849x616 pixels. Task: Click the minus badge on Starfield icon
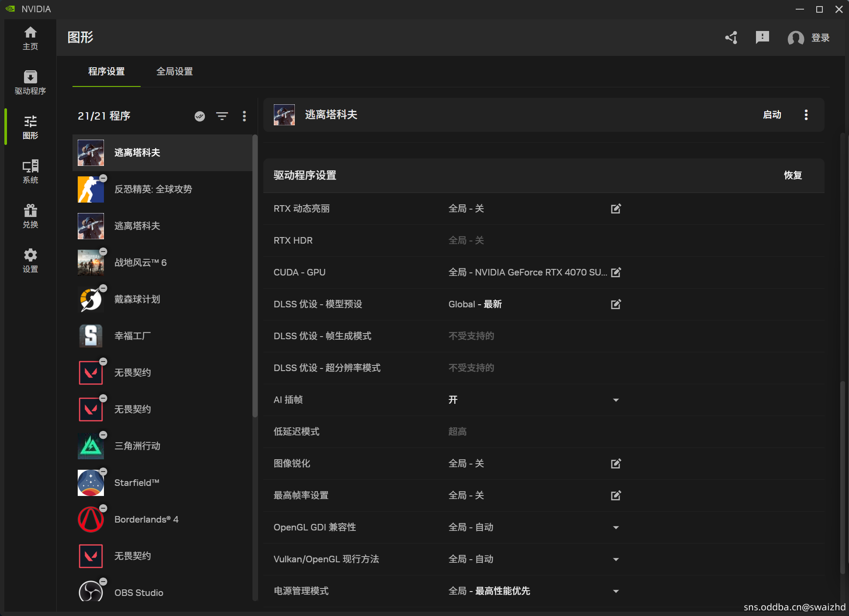pyautogui.click(x=103, y=471)
